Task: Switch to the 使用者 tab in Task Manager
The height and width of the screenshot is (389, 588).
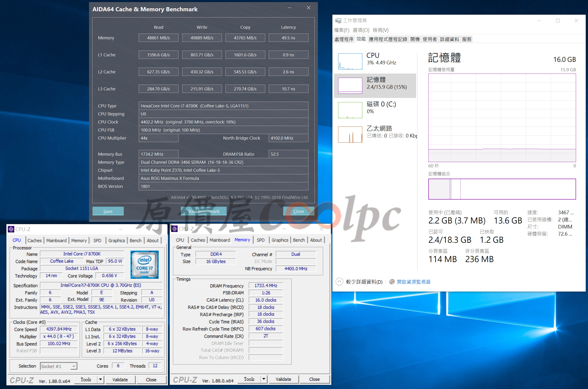Action: point(430,39)
